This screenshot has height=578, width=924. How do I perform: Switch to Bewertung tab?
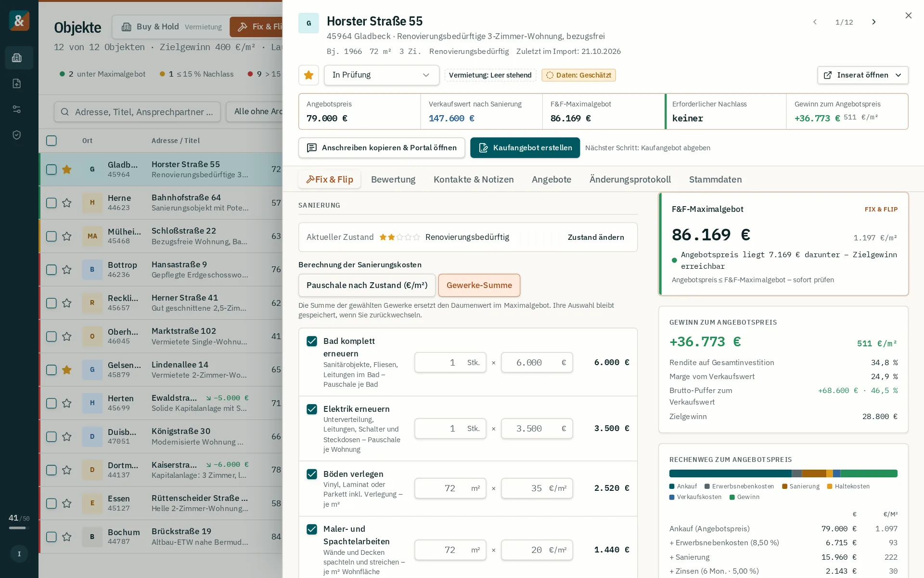[393, 180]
